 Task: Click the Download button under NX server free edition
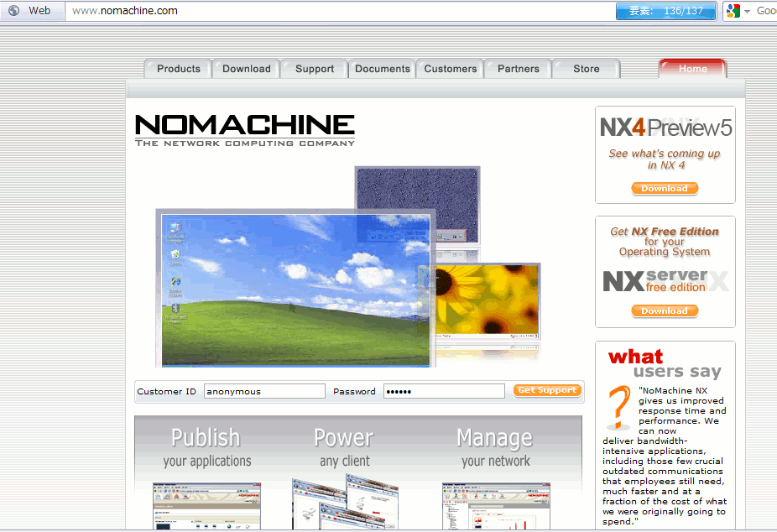pos(665,311)
